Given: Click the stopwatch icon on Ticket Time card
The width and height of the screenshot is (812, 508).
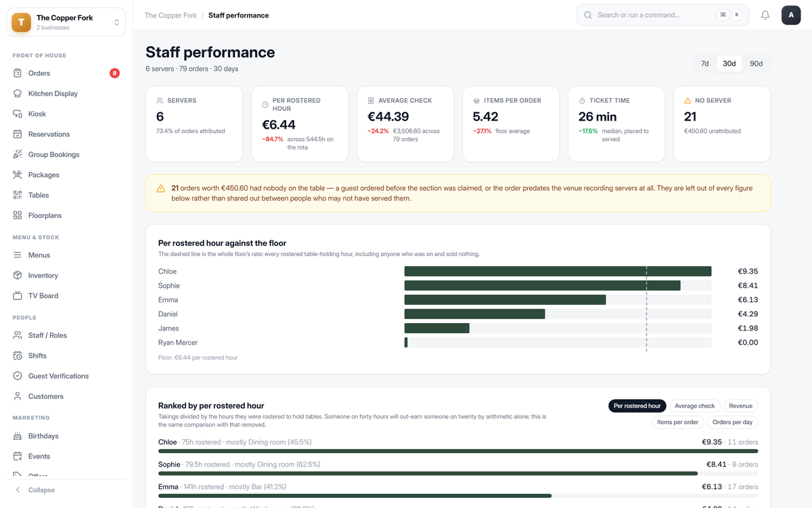Looking at the screenshot, I should coord(582,100).
